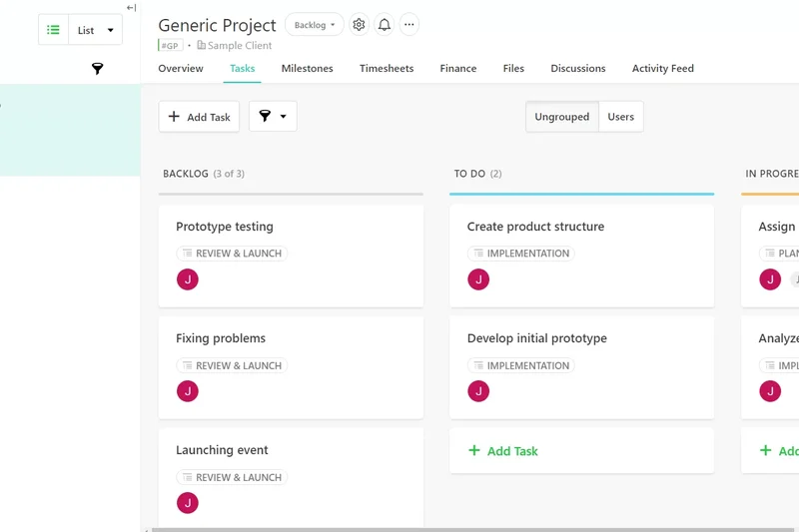Image resolution: width=799 pixels, height=532 pixels.
Task: Open the Timesheets tab
Action: point(387,69)
